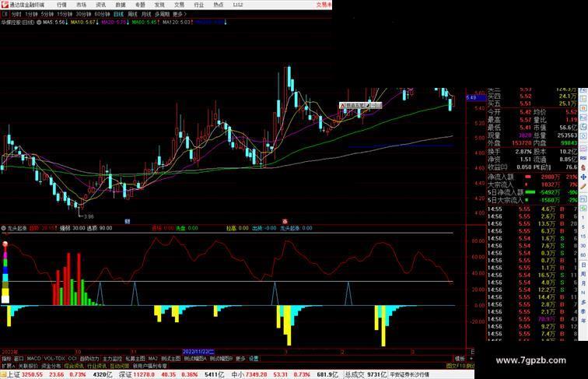Open the 指标 selector at bottom left

click(6, 359)
